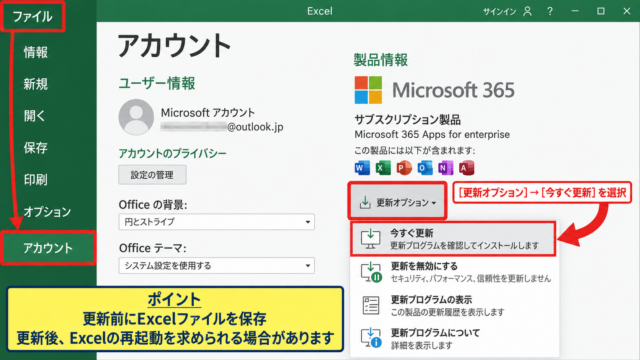
Task: Close the Excel window
Action: (627, 11)
